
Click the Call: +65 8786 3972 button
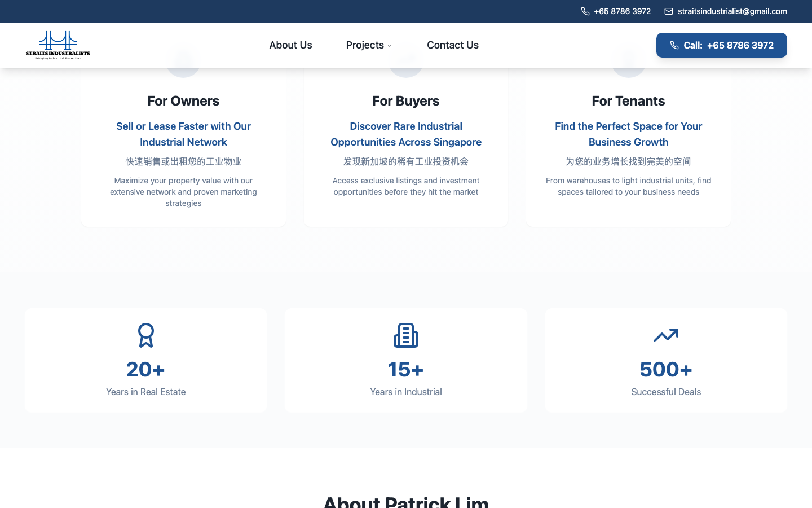click(x=722, y=45)
